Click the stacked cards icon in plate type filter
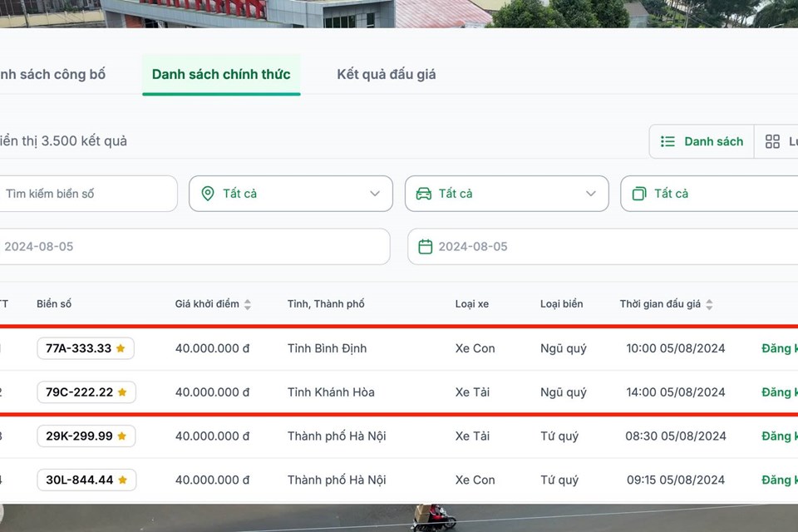 tap(639, 194)
